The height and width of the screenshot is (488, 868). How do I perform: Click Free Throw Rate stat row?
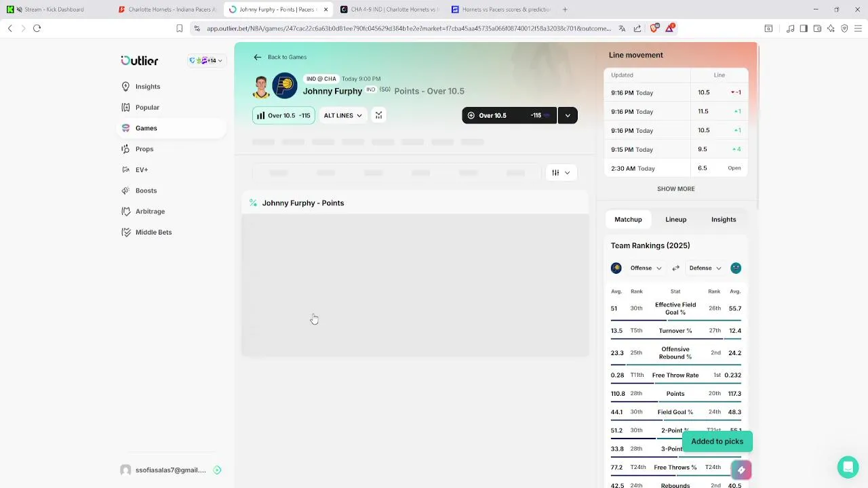click(x=675, y=375)
